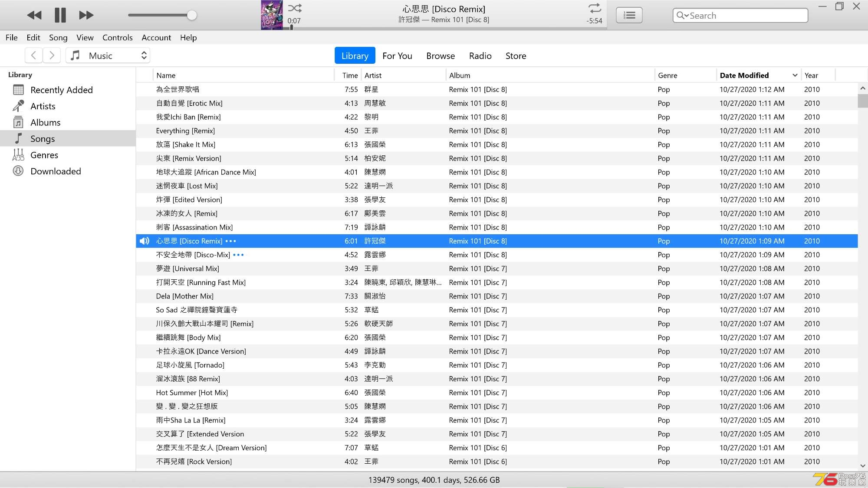The width and height of the screenshot is (868, 488).
Task: Click the speaker now-playing icon in selected row
Action: [145, 241]
